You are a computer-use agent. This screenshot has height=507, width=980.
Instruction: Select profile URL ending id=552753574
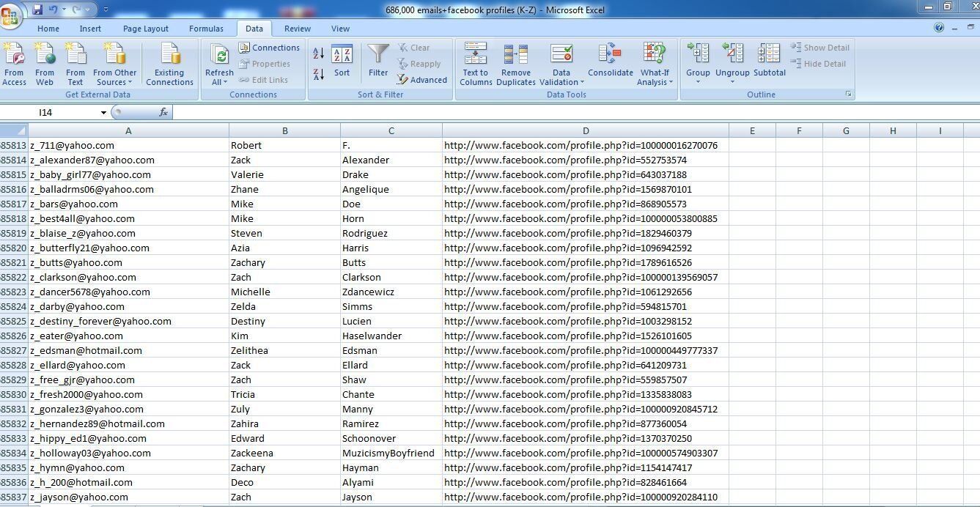(x=586, y=160)
